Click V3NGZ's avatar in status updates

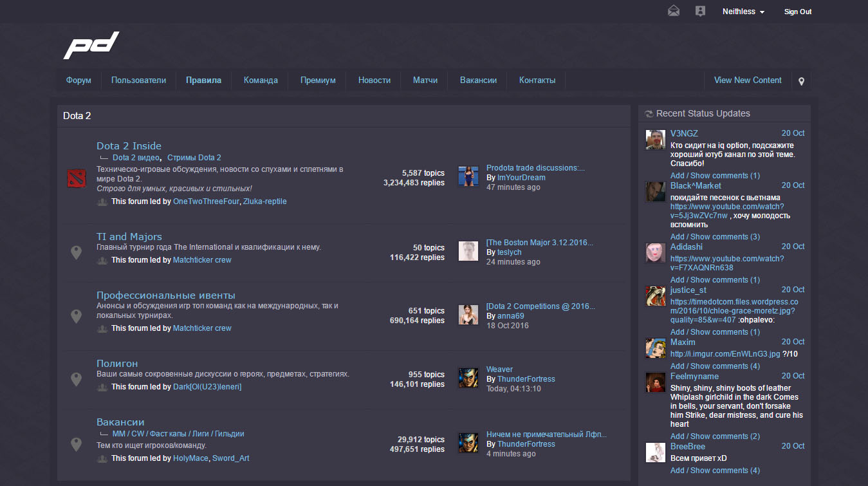tap(655, 140)
